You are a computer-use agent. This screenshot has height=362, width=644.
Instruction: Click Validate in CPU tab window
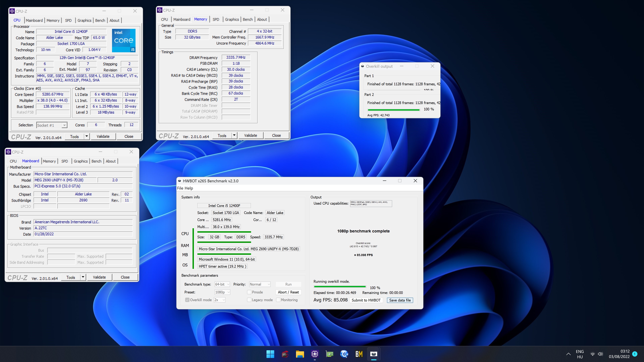pos(103,136)
